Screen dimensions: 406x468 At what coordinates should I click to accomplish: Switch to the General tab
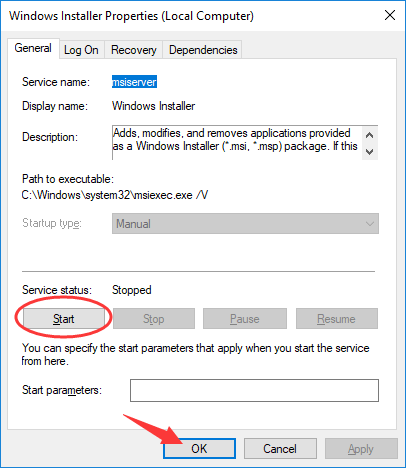coord(33,48)
